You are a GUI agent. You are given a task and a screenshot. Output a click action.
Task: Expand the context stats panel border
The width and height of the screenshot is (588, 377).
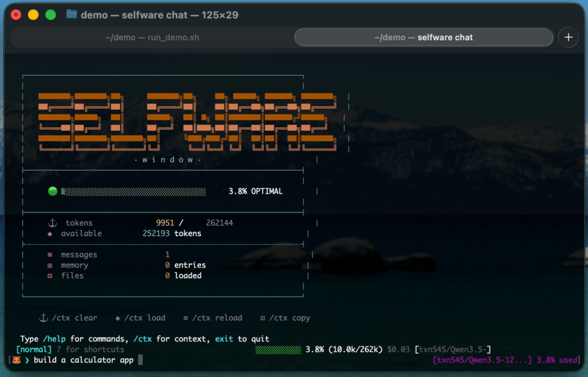[162, 212]
